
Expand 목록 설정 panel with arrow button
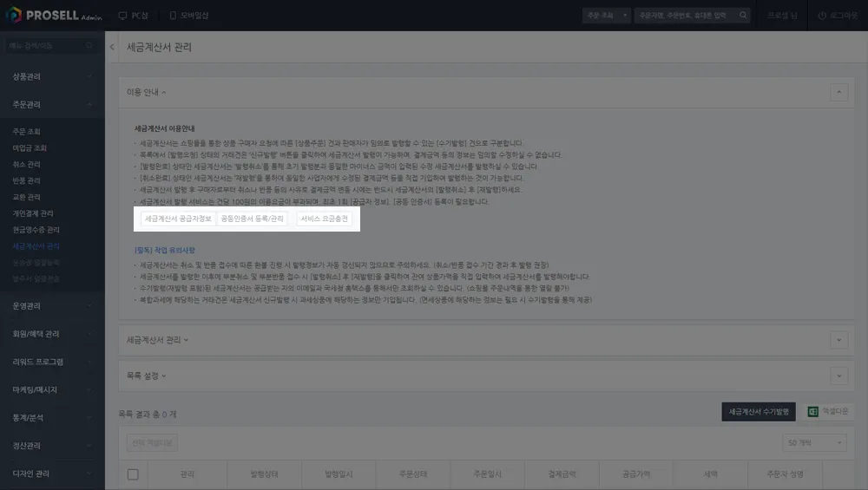838,376
